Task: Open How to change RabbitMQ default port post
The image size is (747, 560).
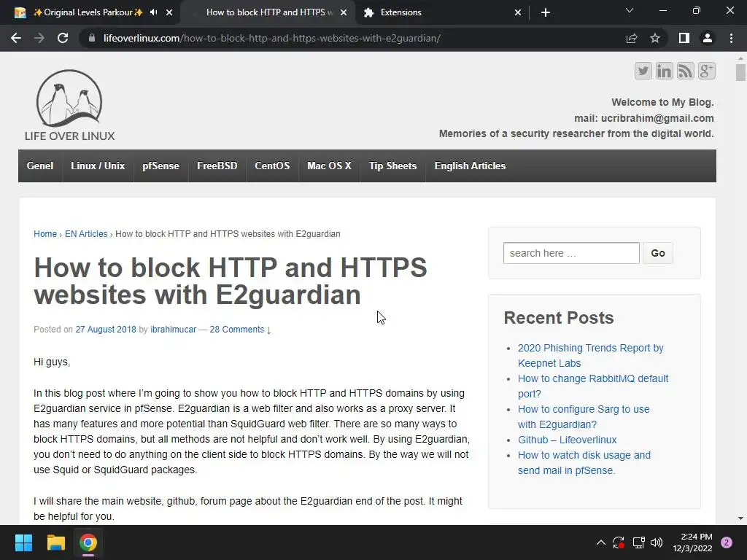Action: point(593,386)
